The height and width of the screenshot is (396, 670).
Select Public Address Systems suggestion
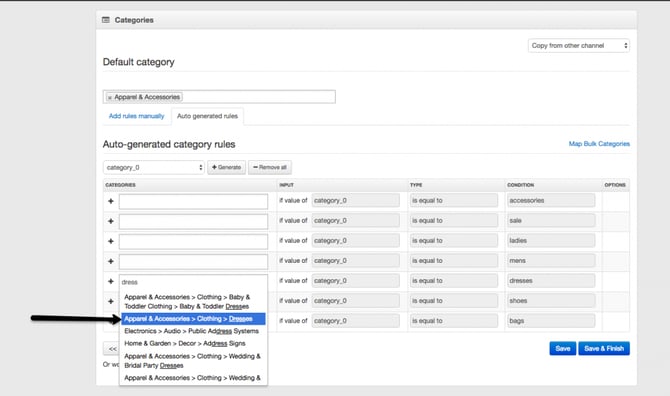[x=193, y=331]
